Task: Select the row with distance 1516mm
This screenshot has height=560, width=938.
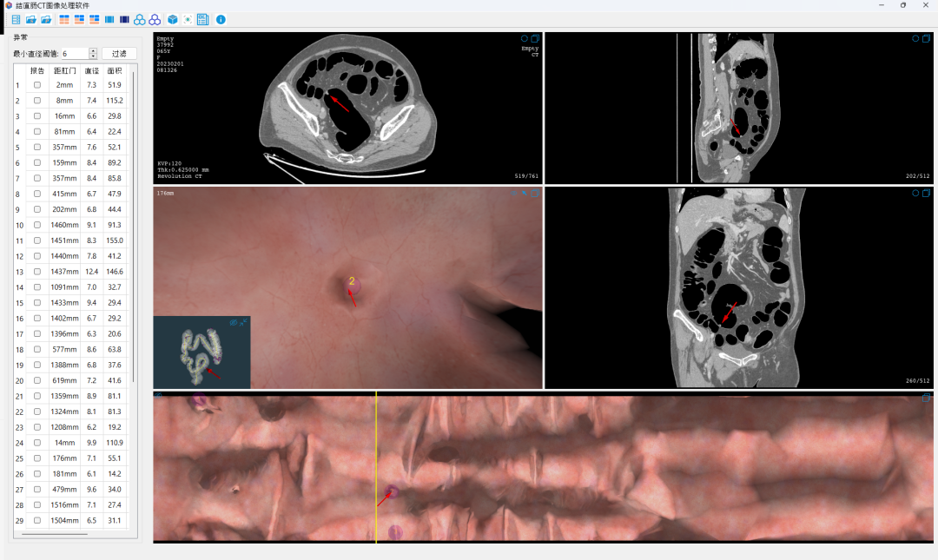Action: 70,505
